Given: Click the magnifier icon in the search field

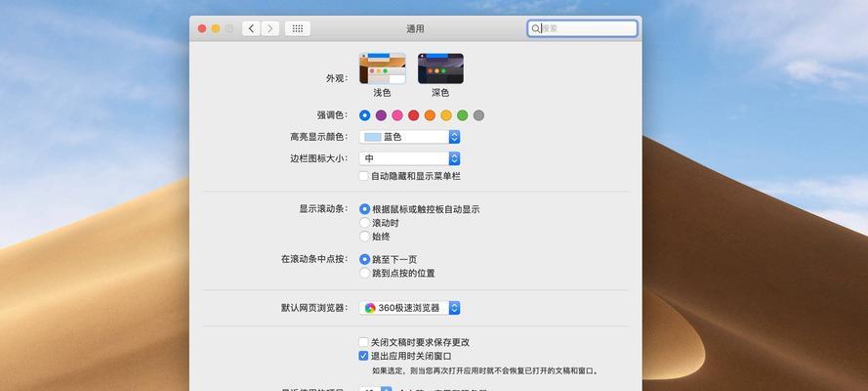Looking at the screenshot, I should (535, 28).
